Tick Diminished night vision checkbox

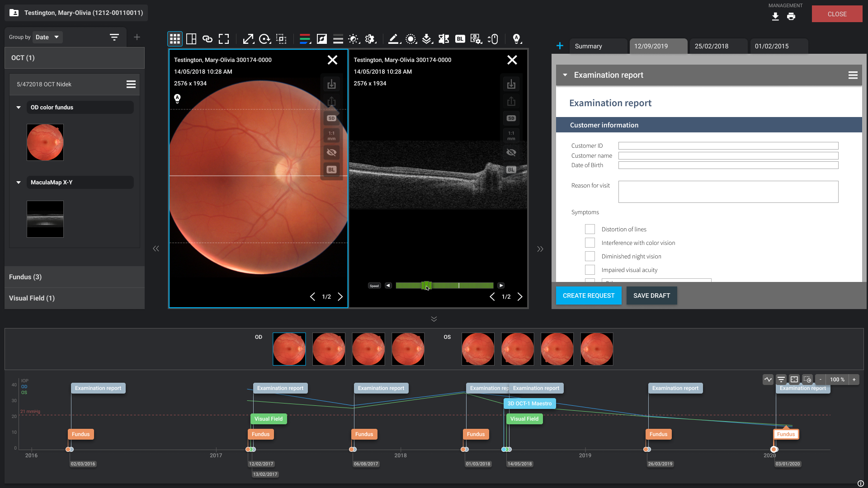pos(590,256)
